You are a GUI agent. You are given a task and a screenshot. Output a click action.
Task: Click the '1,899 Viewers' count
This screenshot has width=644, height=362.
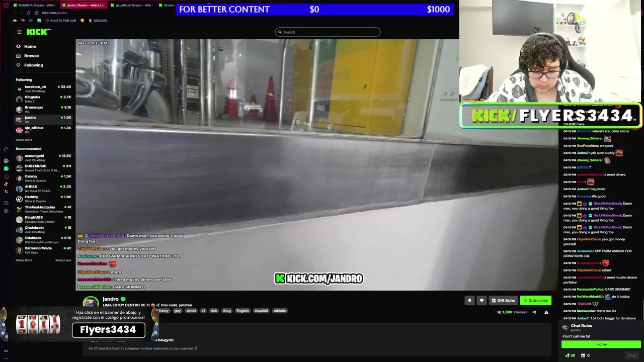(512, 312)
